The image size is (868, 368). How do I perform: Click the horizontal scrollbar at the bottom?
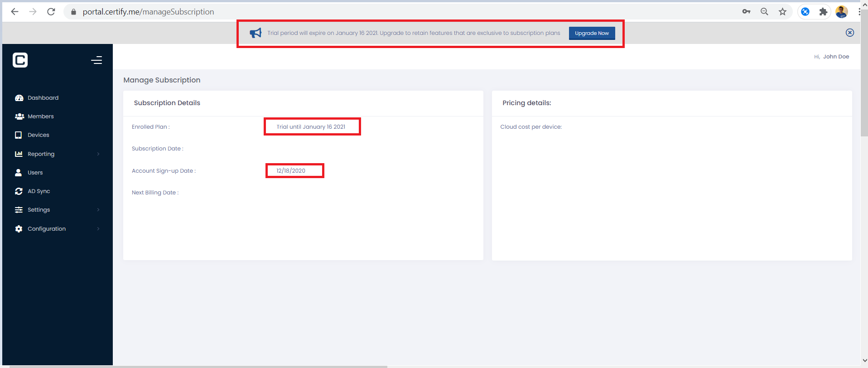click(x=198, y=366)
